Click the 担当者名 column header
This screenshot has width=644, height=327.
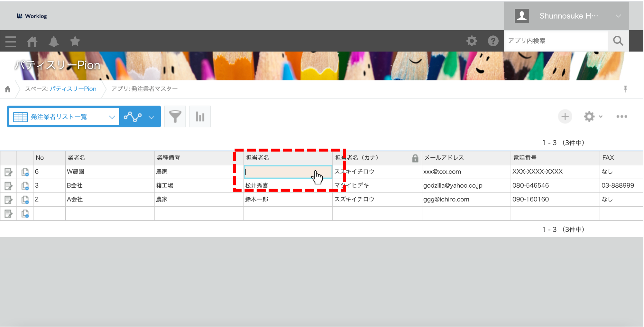click(258, 158)
